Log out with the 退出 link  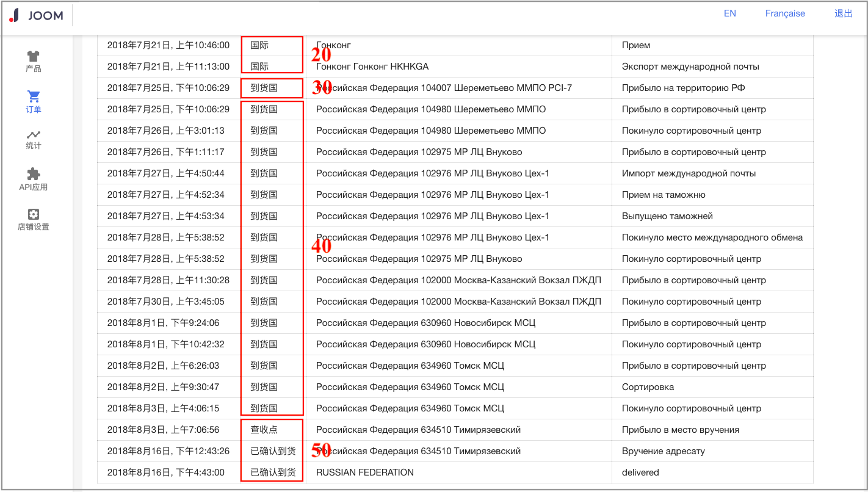(843, 13)
